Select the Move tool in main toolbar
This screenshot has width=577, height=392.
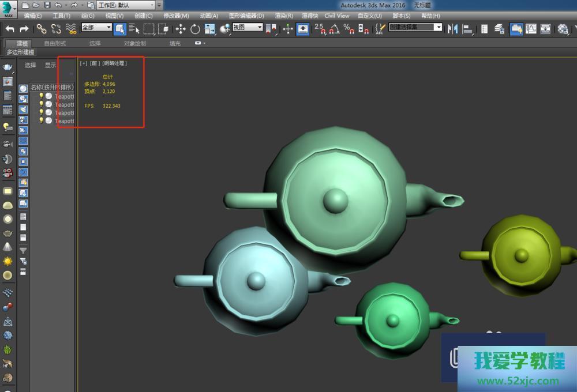(x=181, y=29)
